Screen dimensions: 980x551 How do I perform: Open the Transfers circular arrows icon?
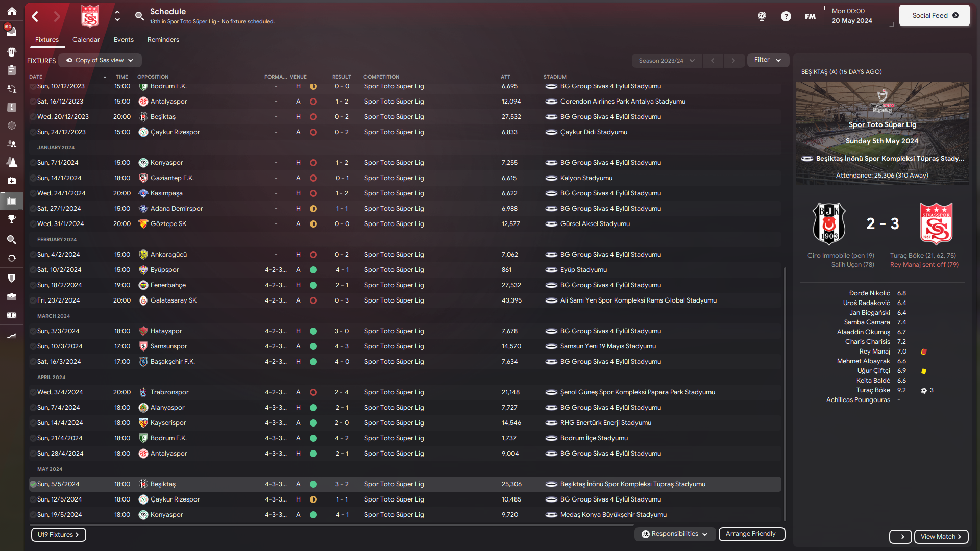click(12, 258)
